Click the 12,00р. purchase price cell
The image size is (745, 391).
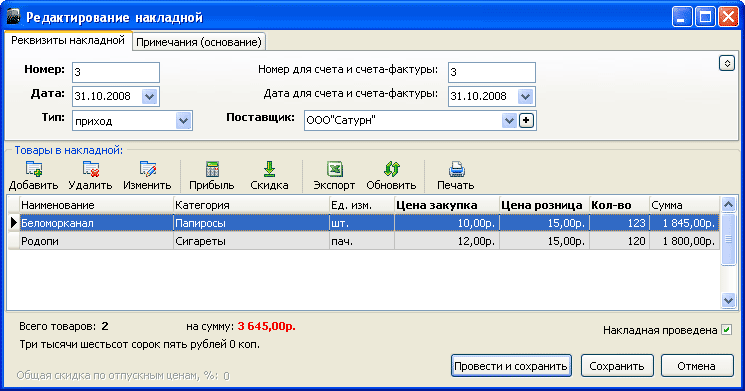click(447, 241)
